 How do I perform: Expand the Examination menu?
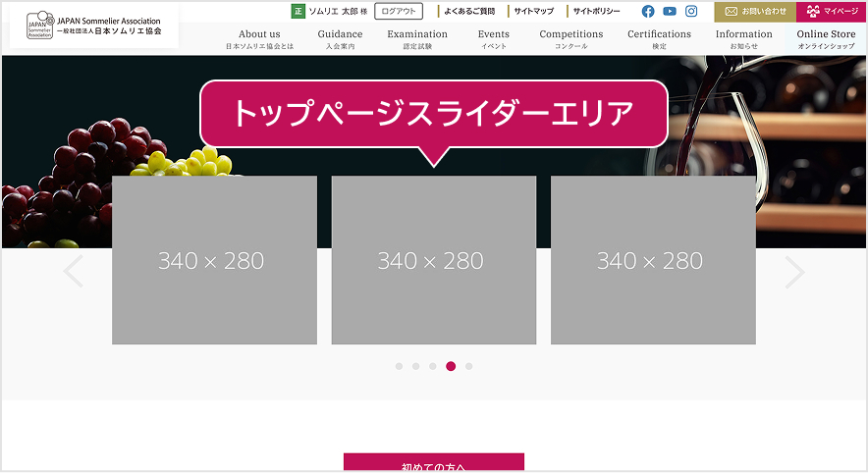click(x=417, y=39)
